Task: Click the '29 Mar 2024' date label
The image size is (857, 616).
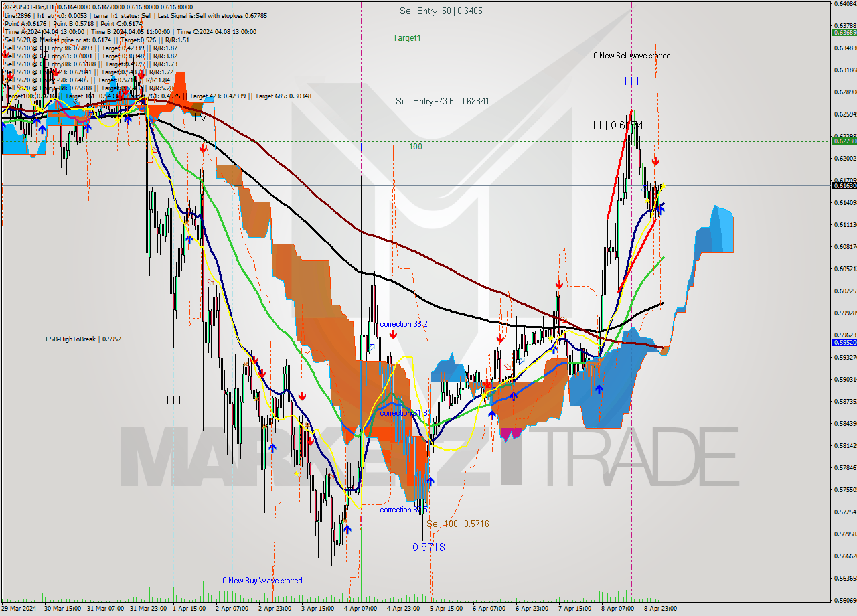Action: [x=20, y=609]
